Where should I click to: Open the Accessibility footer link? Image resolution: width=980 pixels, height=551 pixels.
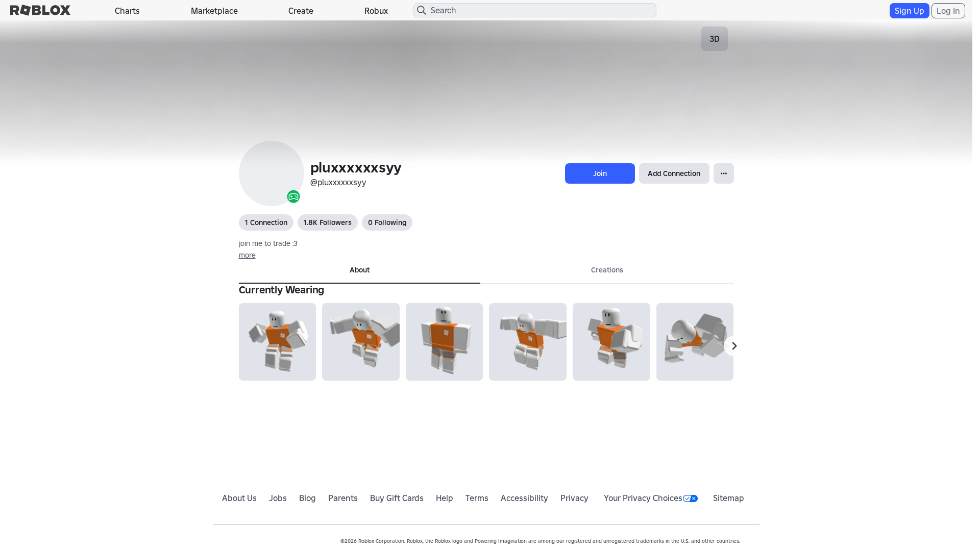click(x=524, y=498)
